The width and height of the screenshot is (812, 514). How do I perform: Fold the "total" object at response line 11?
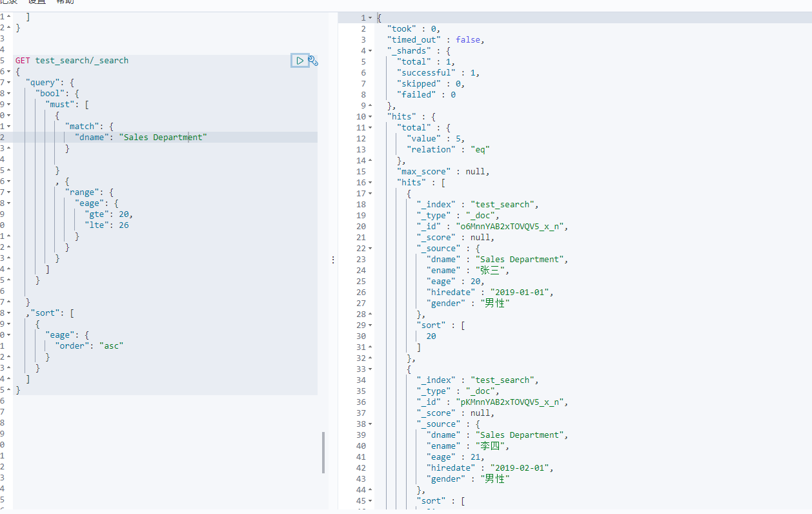pos(370,128)
